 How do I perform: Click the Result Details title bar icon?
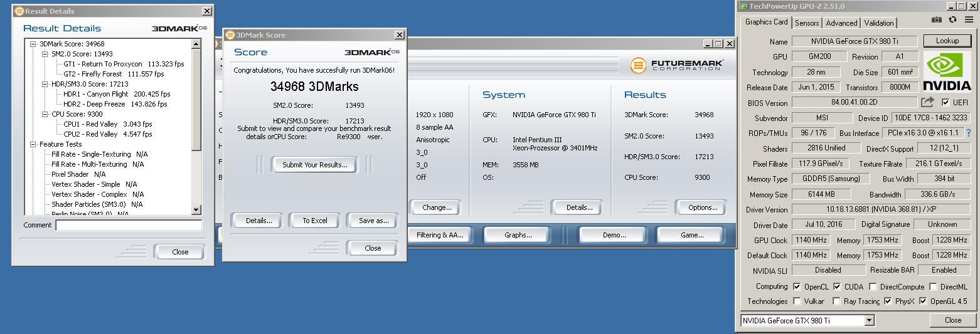coord(19,11)
